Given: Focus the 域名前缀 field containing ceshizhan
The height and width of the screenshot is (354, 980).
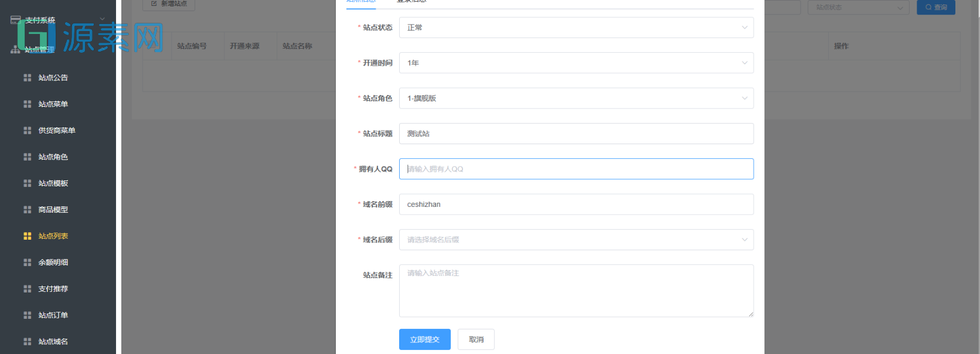Looking at the screenshot, I should (576, 204).
